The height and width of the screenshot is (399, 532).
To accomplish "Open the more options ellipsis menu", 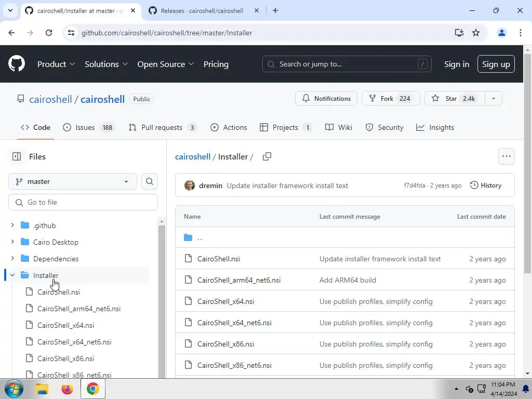I will coord(506,156).
